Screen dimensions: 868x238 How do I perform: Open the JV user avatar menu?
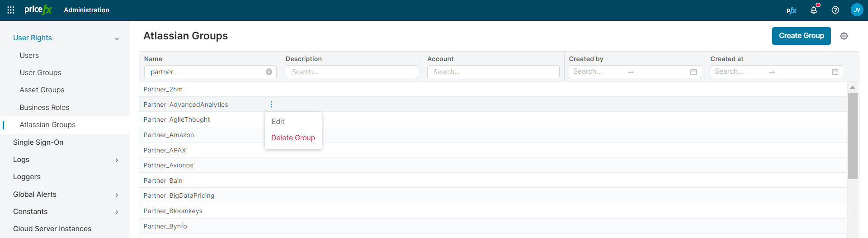point(857,10)
